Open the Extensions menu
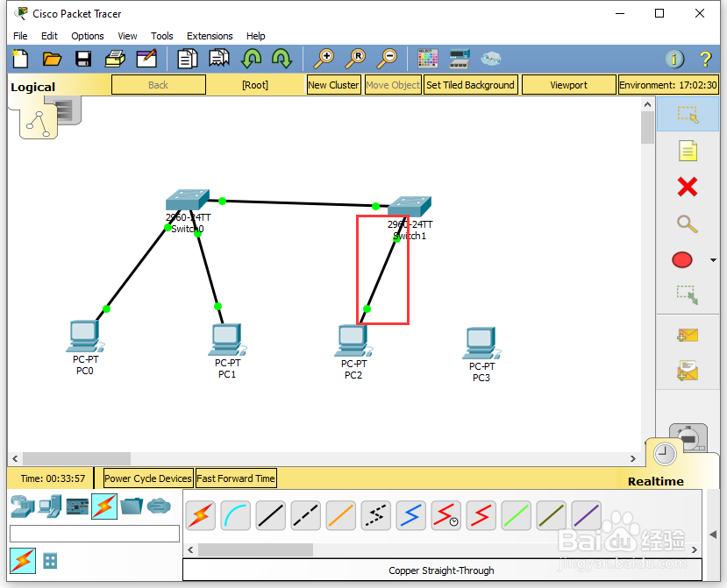Screen dimensions: 727x588 coord(210,36)
